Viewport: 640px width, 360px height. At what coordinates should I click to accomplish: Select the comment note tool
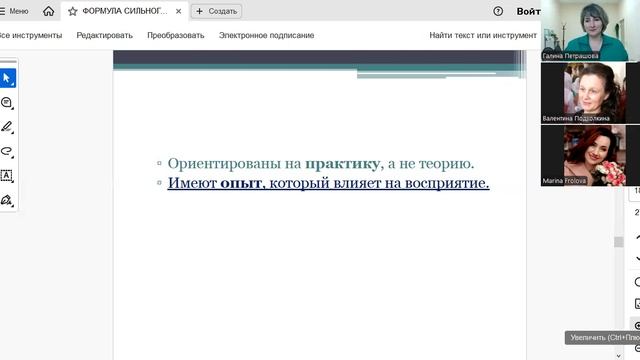pos(7,102)
